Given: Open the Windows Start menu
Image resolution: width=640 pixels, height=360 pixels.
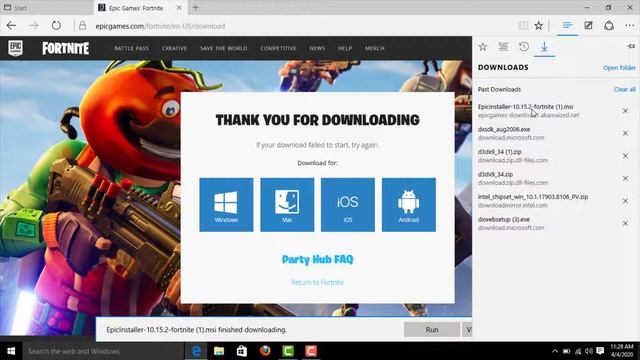Looking at the screenshot, I should [11, 351].
